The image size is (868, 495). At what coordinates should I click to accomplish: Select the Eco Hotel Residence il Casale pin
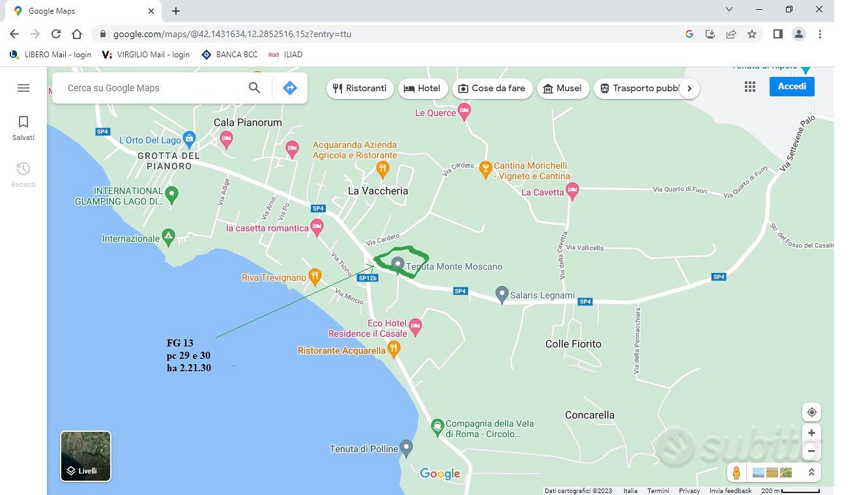coord(416,327)
